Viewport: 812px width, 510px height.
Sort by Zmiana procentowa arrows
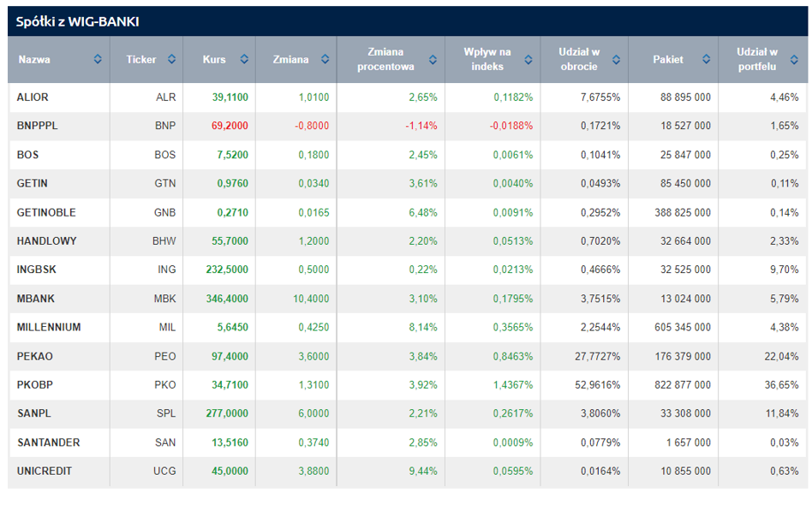coord(433,60)
